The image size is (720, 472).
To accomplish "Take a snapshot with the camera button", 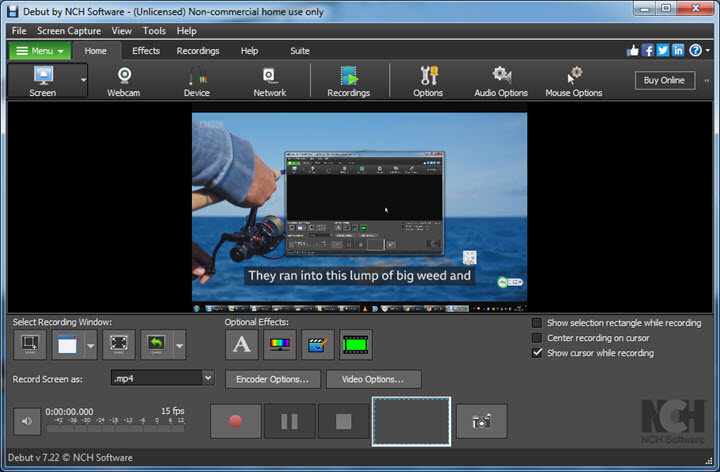I will [x=481, y=421].
